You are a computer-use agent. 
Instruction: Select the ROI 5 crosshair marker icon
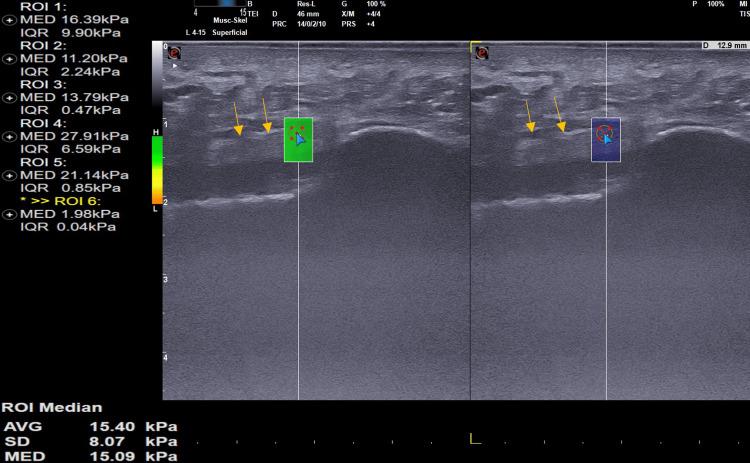[10, 174]
